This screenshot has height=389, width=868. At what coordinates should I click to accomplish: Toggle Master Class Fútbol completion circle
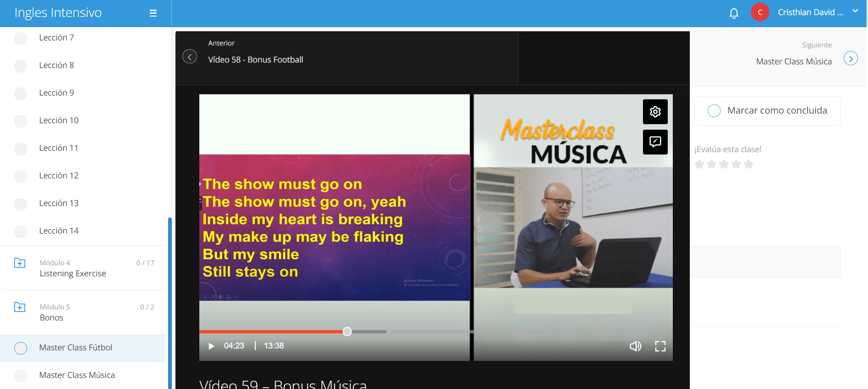[21, 348]
